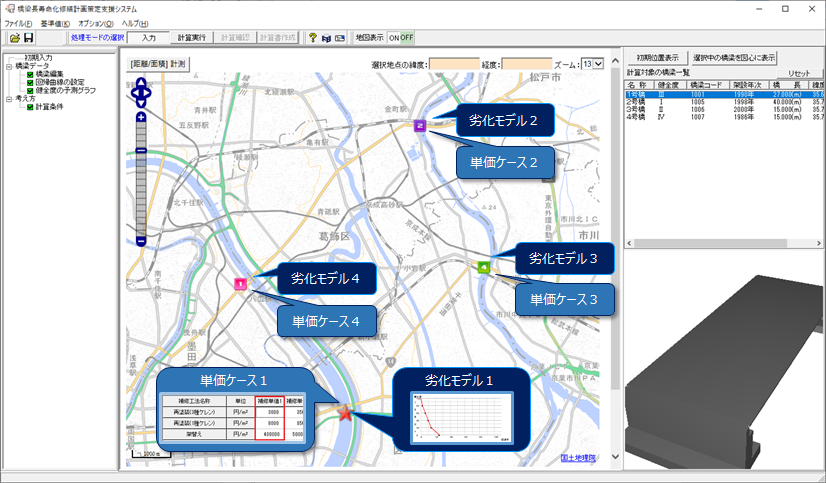Click the 計算確認 button

pos(235,38)
